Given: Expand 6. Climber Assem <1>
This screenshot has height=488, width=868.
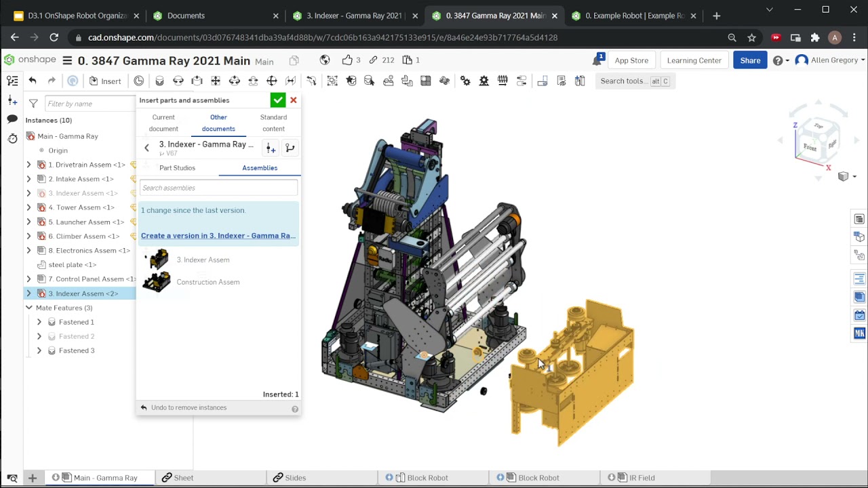Looking at the screenshot, I should pyautogui.click(x=29, y=236).
